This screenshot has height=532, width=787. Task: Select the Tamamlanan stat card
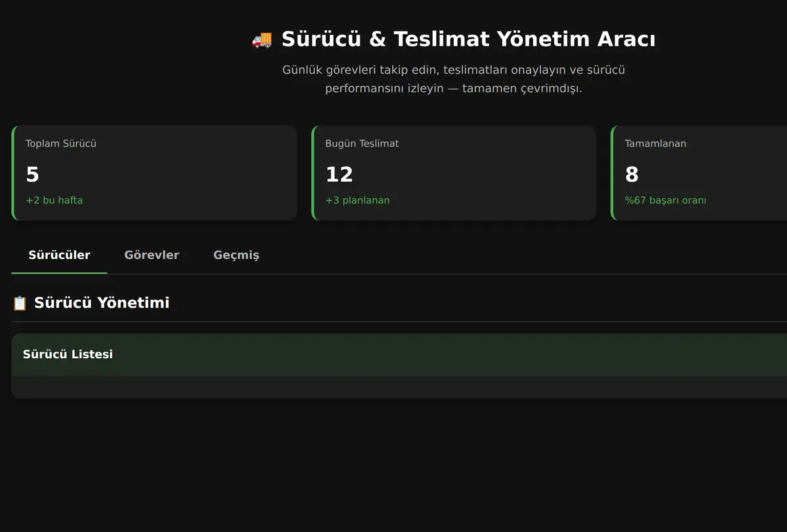pyautogui.click(x=699, y=173)
